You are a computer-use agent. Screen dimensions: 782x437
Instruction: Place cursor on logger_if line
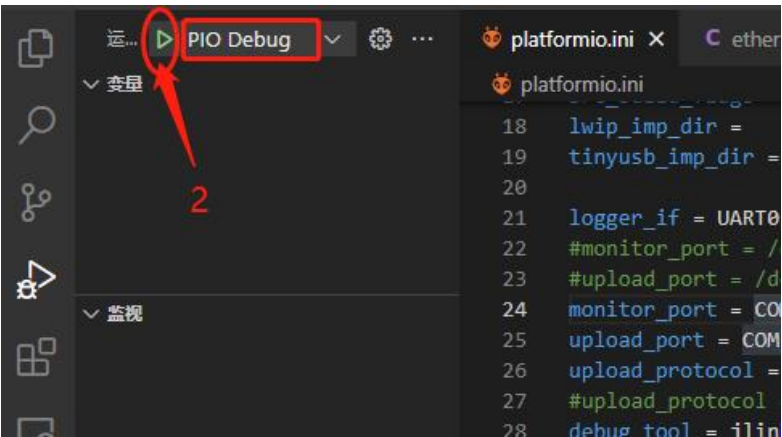tap(673, 218)
